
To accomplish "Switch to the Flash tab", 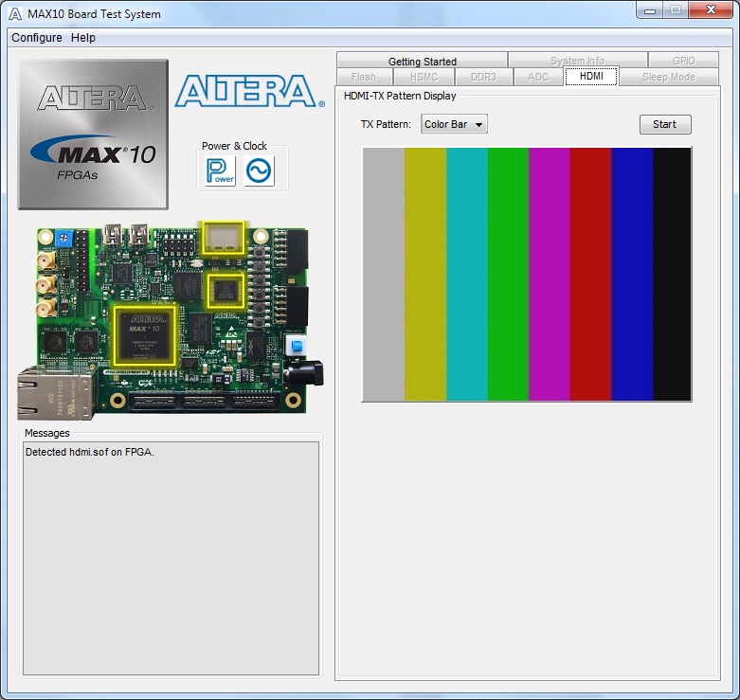I will (x=364, y=77).
